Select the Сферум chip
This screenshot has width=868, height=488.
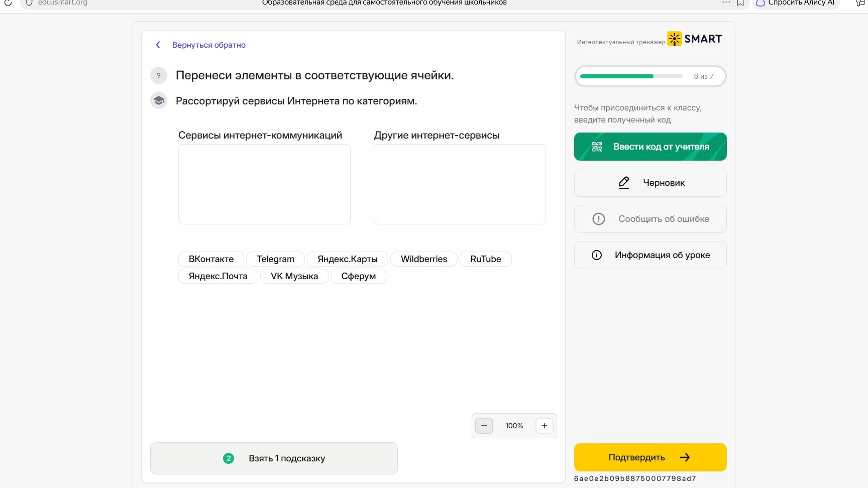coord(359,276)
